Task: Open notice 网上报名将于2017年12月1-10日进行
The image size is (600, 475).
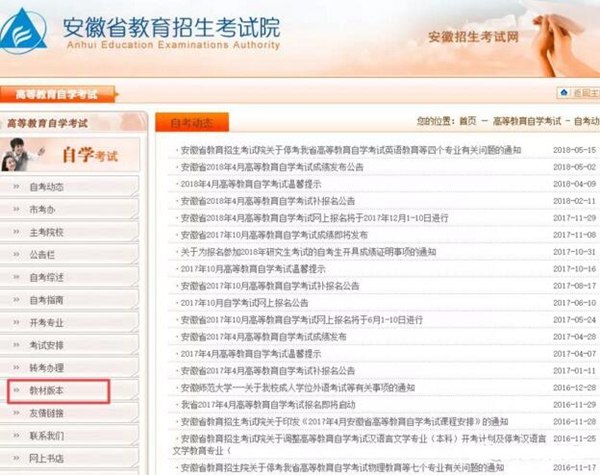Action: (314, 218)
